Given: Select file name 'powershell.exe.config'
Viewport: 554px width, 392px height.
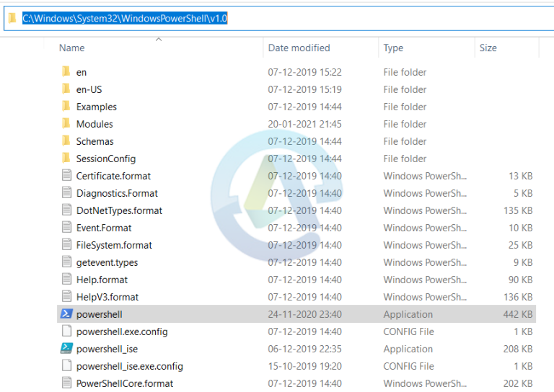Looking at the screenshot, I should pos(122,331).
